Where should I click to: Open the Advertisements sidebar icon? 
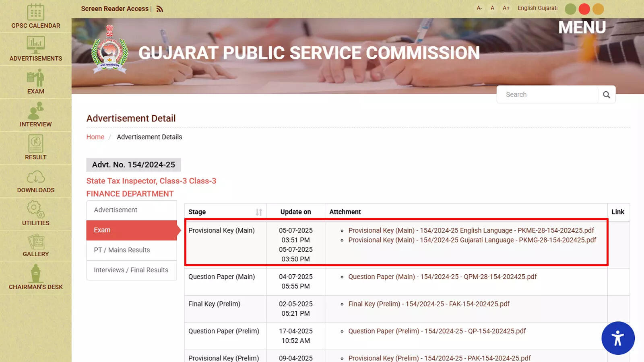click(x=35, y=45)
